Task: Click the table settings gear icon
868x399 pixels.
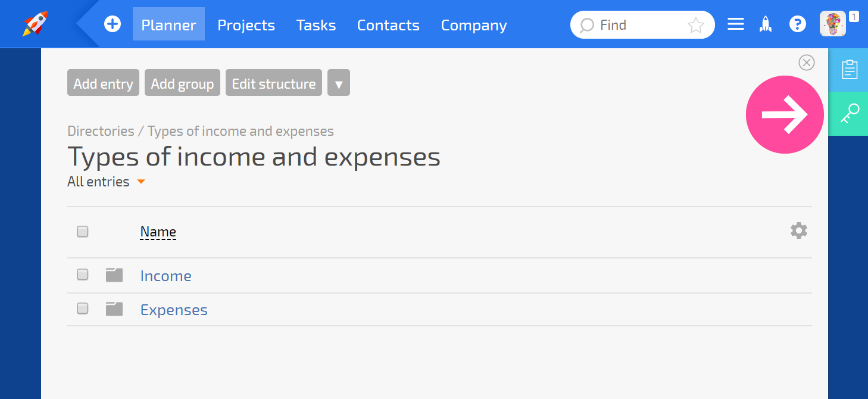Action: coord(799,231)
